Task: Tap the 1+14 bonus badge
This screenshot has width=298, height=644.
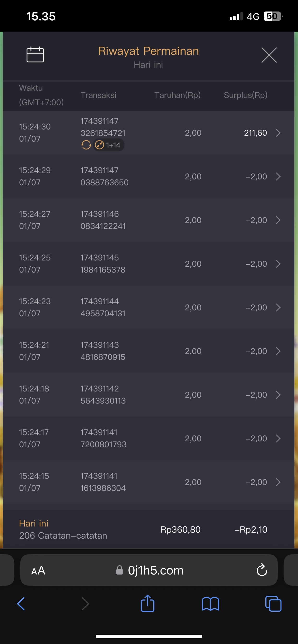Action: [x=109, y=145]
